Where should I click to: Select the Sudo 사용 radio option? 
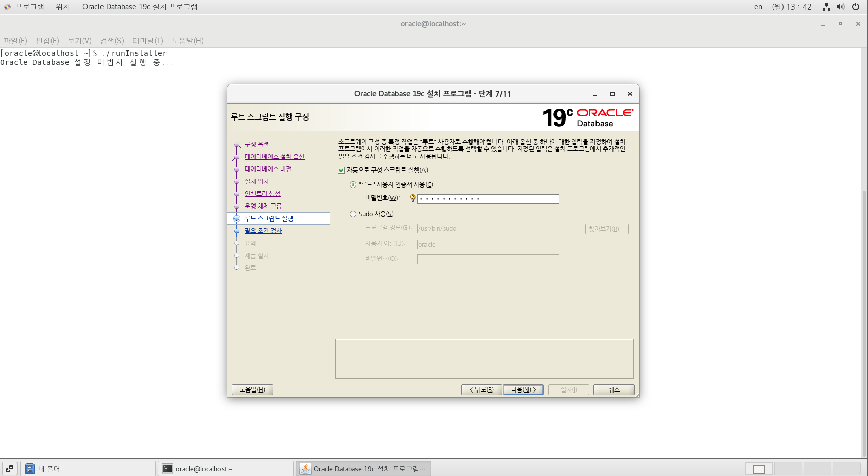[x=353, y=214]
